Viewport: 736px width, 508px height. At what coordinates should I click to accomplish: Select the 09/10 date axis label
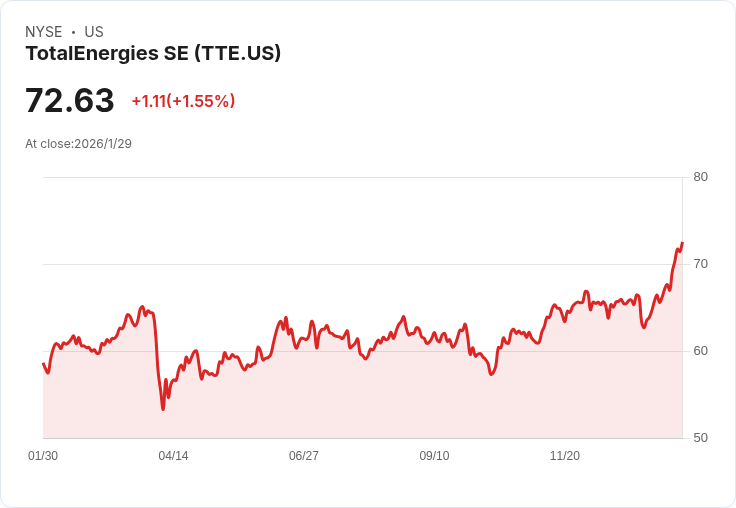pos(434,456)
